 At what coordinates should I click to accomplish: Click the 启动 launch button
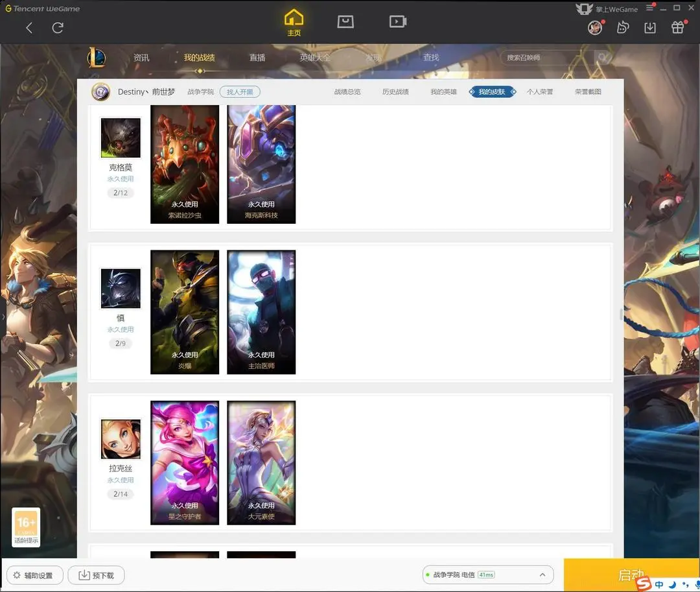tap(631, 575)
